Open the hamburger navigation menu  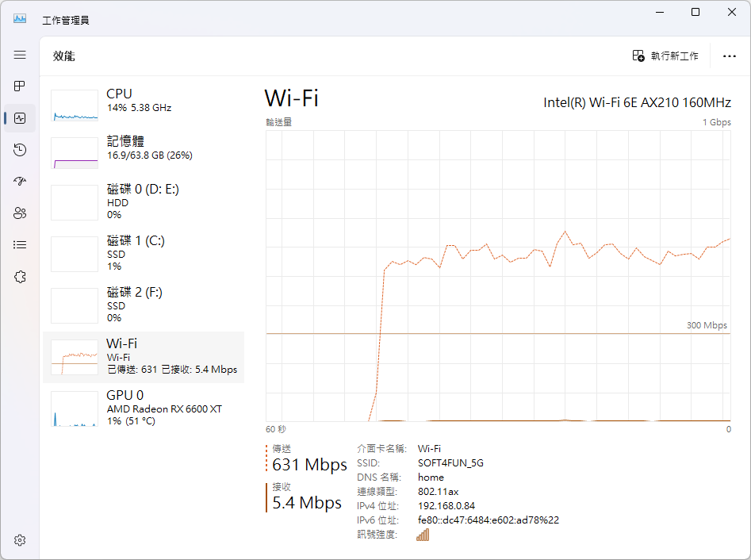click(20, 55)
